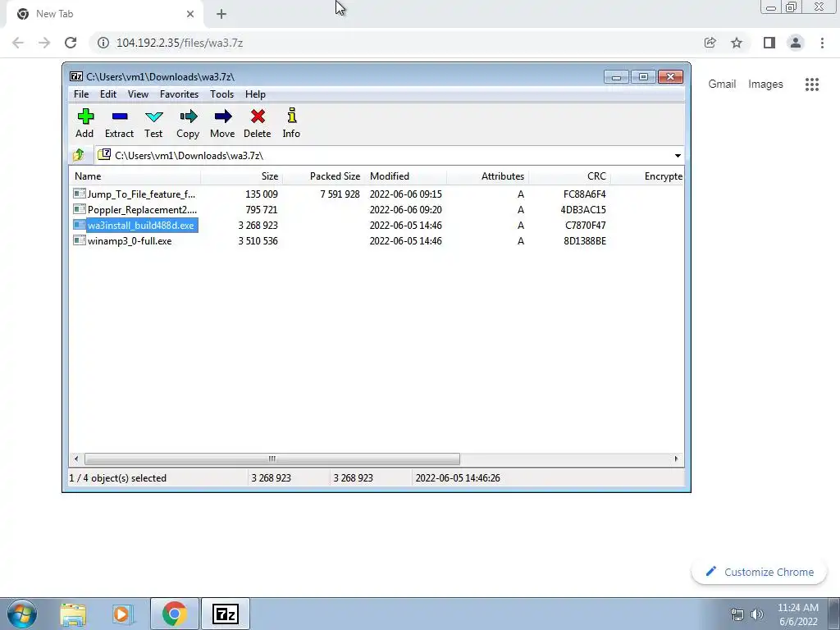This screenshot has height=630, width=840.
Task: Open the File menu
Action: coord(81,94)
